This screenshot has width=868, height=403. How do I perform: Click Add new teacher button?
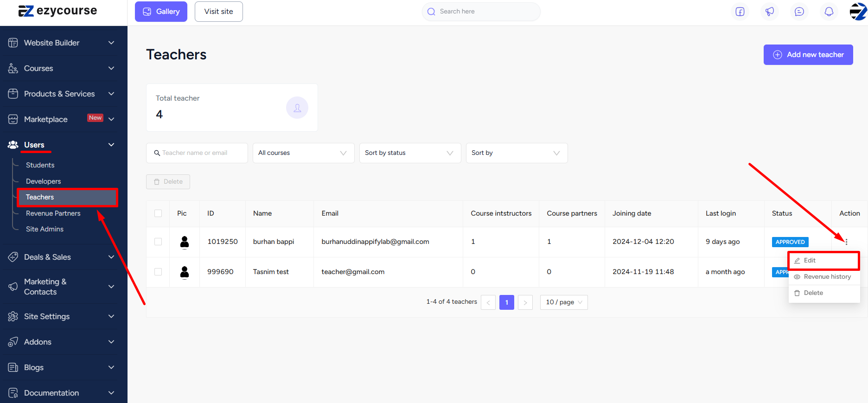click(x=808, y=55)
